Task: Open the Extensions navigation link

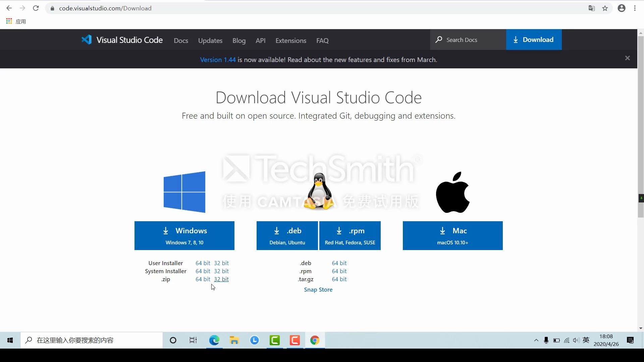Action: click(x=291, y=40)
